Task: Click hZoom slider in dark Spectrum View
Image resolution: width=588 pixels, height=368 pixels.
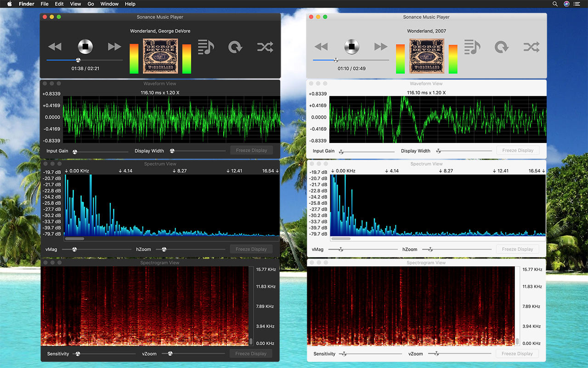Action: (x=191, y=249)
